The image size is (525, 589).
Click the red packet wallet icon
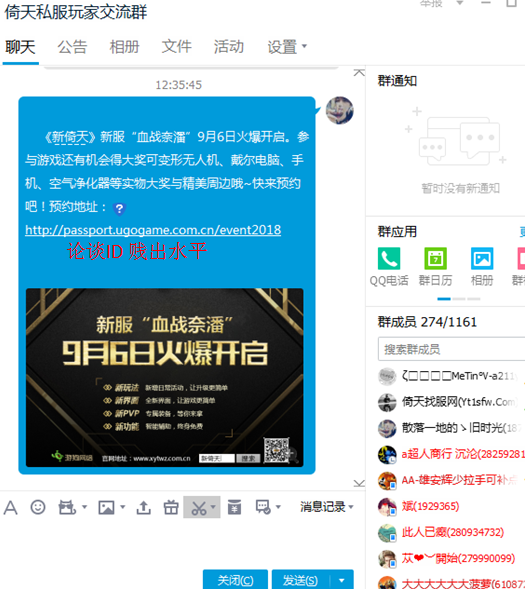234,507
